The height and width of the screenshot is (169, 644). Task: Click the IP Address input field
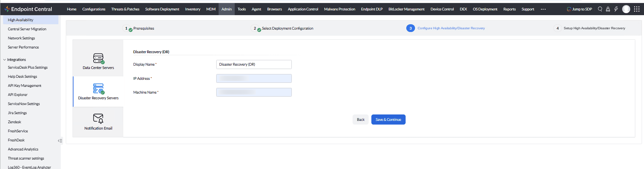click(254, 78)
